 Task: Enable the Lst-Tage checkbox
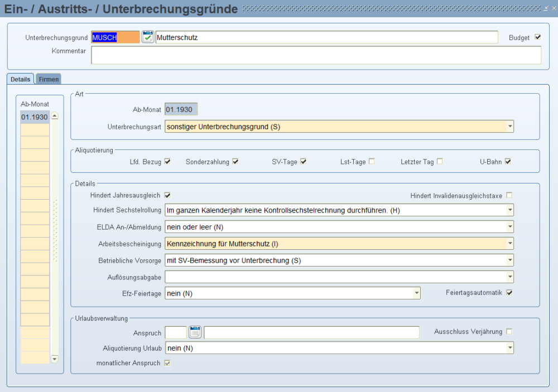[x=372, y=162]
